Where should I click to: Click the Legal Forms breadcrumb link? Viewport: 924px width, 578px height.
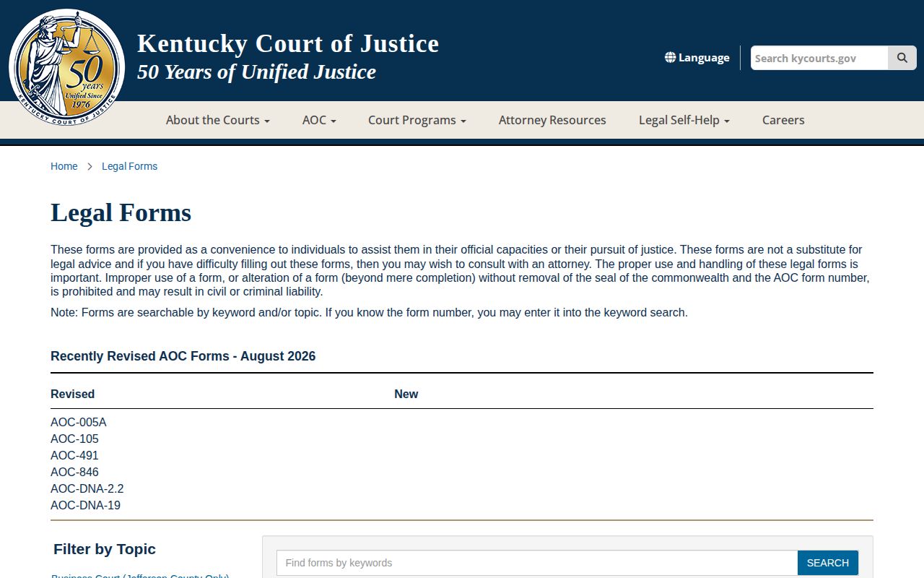point(129,166)
